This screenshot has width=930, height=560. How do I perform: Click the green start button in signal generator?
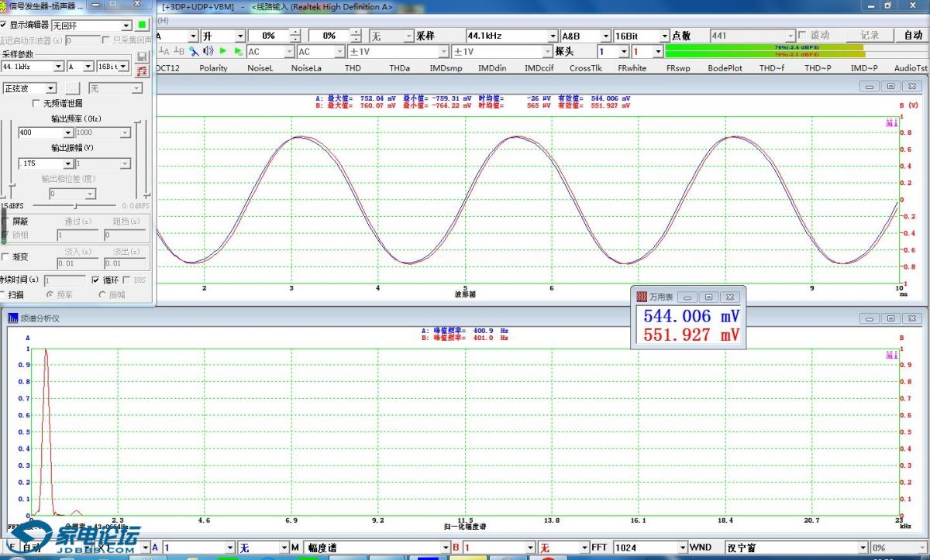143,25
